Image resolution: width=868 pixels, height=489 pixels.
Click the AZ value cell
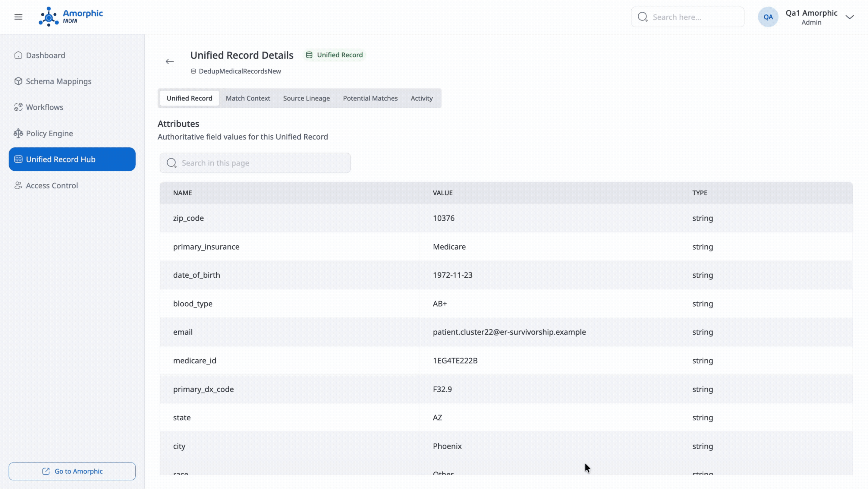pyautogui.click(x=437, y=418)
